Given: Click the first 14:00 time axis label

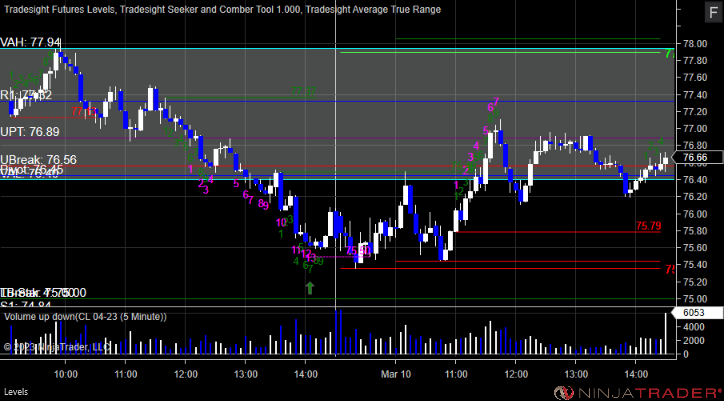Looking at the screenshot, I should point(305,373).
